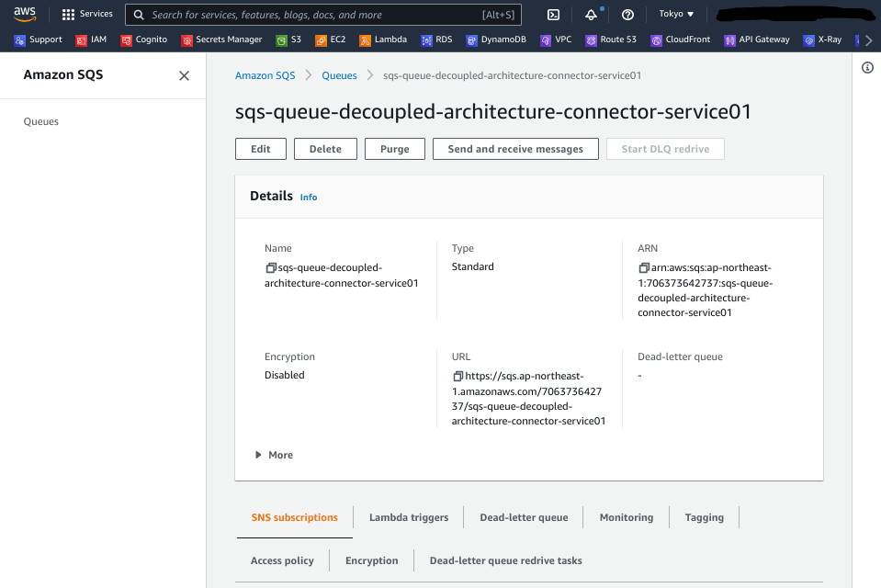
Task: Click Start DLQ redrive button
Action: tap(665, 149)
